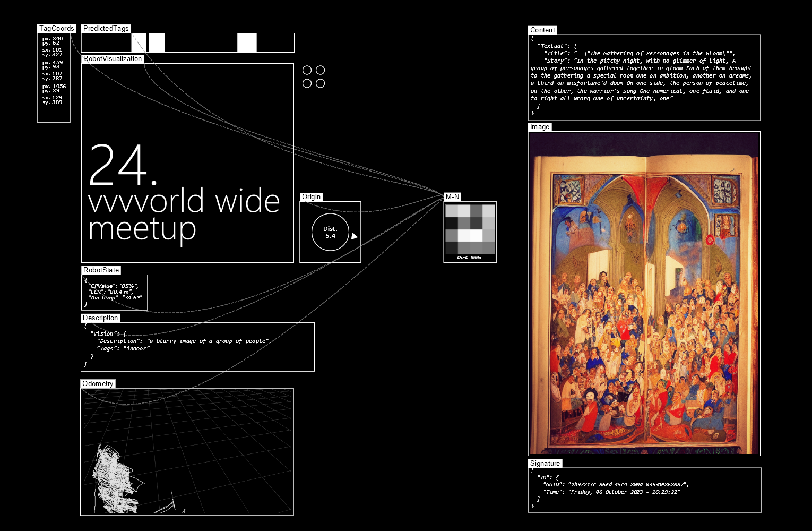Click the GUID value in the Signature panel
The image size is (812, 531).
point(628,484)
